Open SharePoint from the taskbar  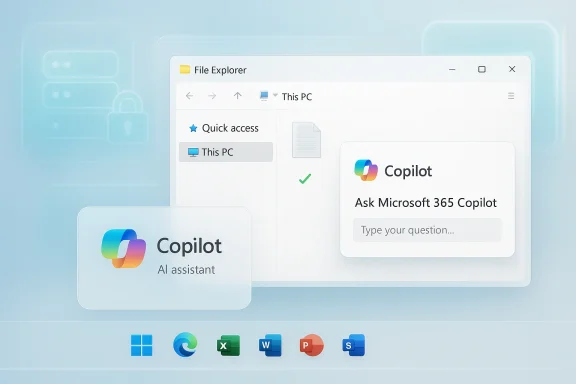click(353, 345)
